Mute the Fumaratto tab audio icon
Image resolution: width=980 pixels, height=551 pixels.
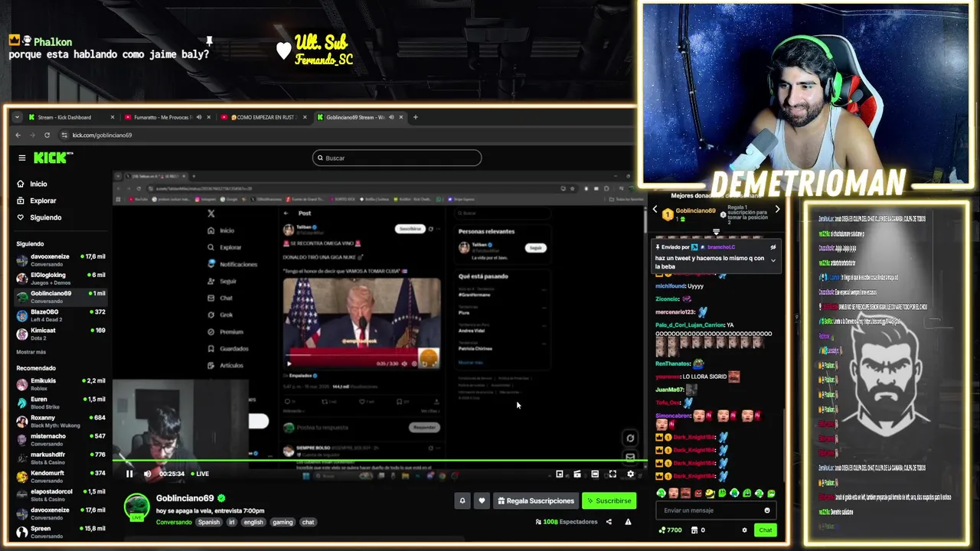point(198,117)
